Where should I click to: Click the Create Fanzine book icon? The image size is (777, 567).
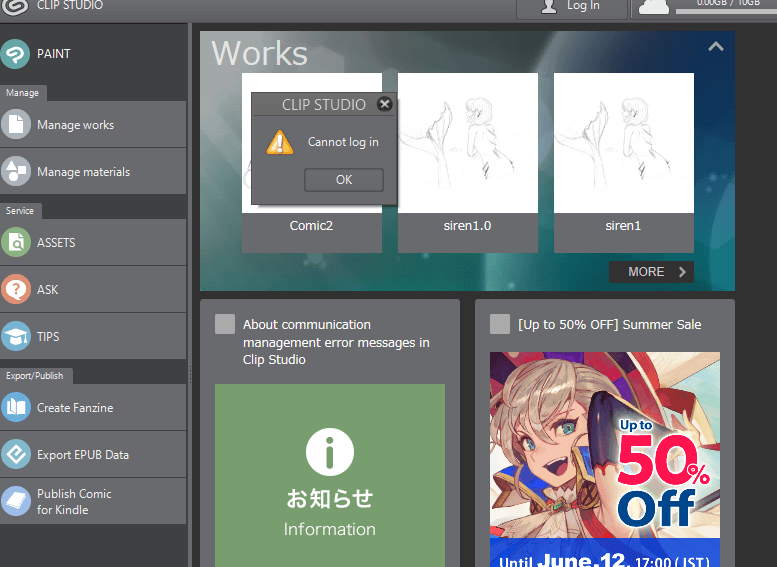15,407
